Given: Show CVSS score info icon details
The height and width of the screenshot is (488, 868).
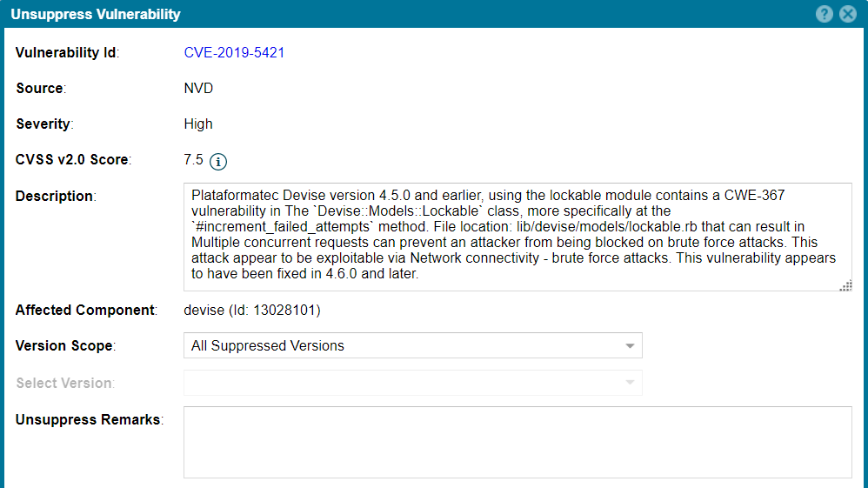Looking at the screenshot, I should coord(218,161).
